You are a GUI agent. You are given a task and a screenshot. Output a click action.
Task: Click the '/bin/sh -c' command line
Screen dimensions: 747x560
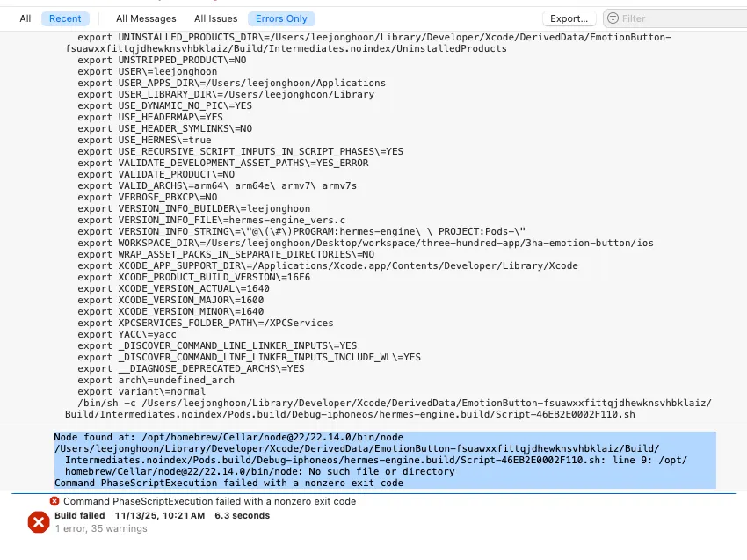tap(388, 409)
